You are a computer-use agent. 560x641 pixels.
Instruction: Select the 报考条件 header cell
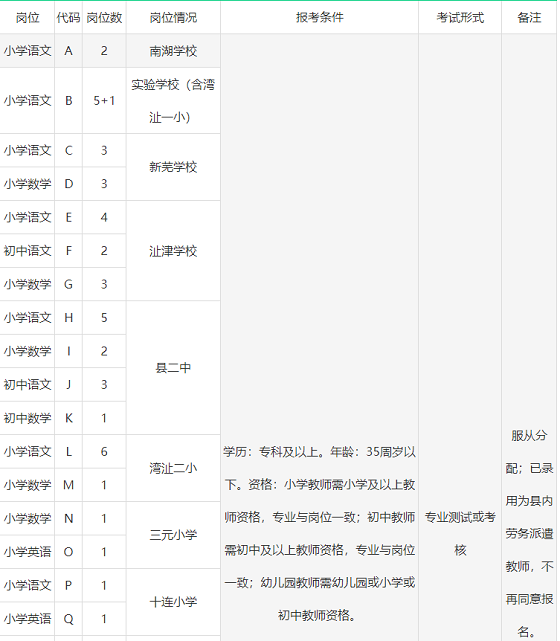(x=319, y=17)
